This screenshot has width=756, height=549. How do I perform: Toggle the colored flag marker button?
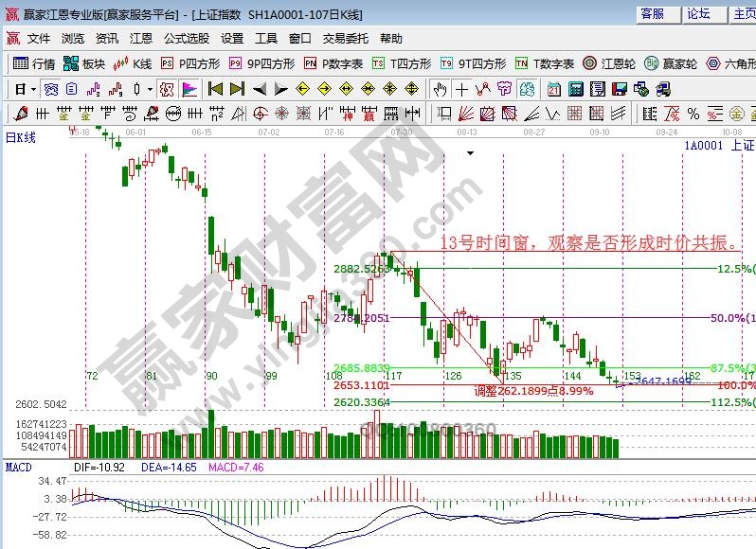point(189,89)
